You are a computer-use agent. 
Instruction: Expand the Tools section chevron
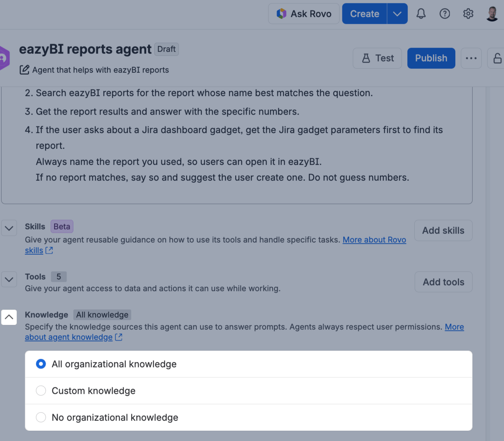[9, 279]
